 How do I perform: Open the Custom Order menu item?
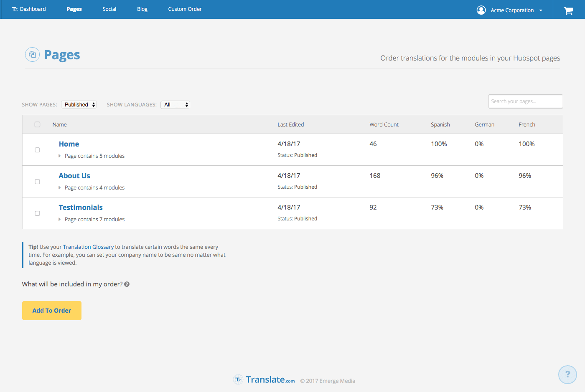(185, 9)
